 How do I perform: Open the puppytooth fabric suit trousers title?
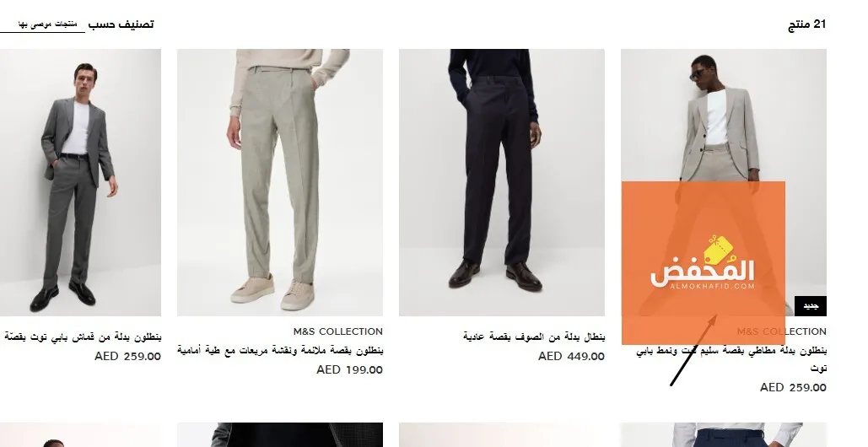point(82,337)
